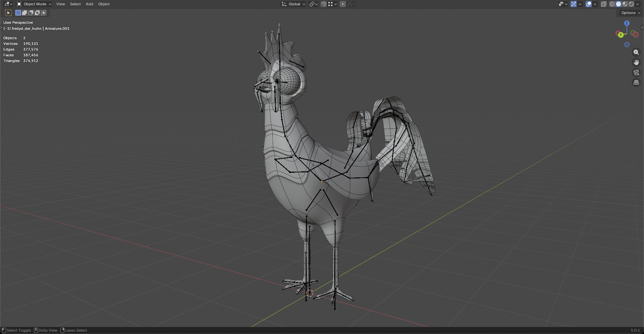
Task: Click the Faces count '187,456'
Action: (31, 55)
